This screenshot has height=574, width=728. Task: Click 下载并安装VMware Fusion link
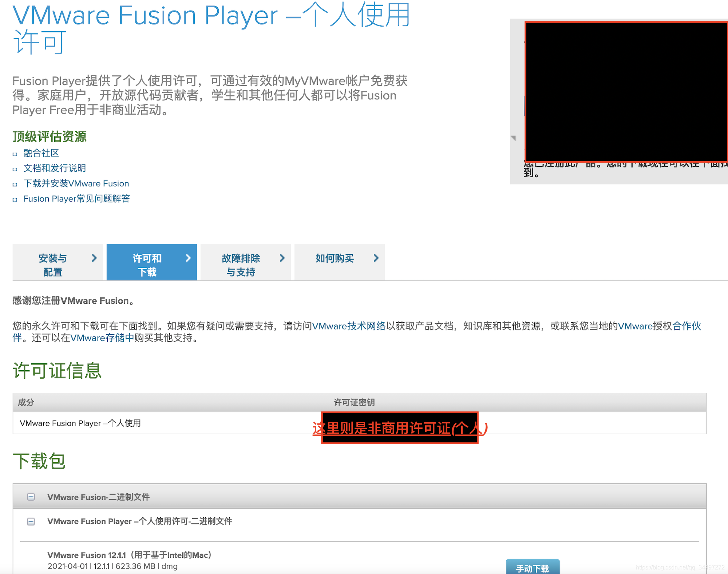click(x=76, y=184)
